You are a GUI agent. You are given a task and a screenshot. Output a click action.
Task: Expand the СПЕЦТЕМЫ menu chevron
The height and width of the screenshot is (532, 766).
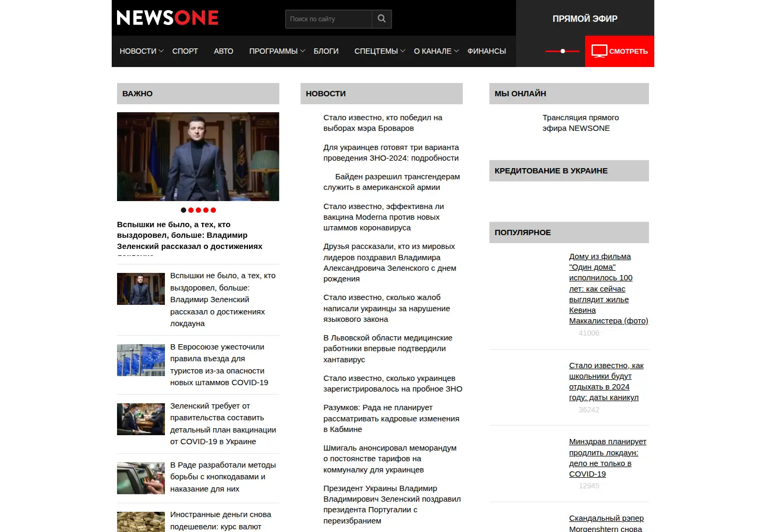[403, 51]
